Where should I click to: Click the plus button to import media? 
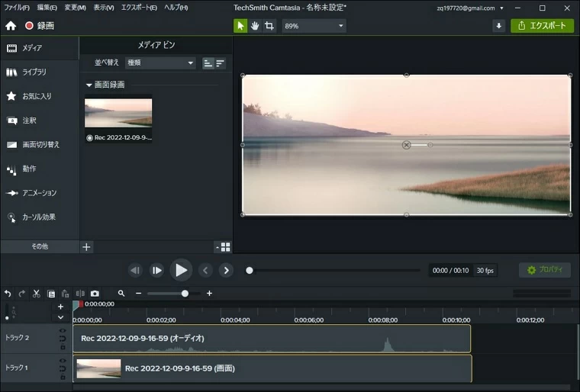86,247
